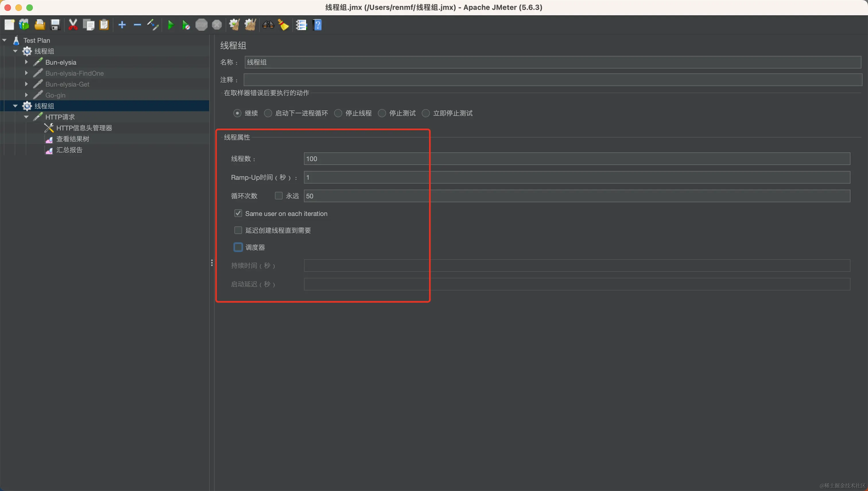Viewport: 868px width, 491px height.
Task: Start the test with green play icon
Action: (x=170, y=25)
